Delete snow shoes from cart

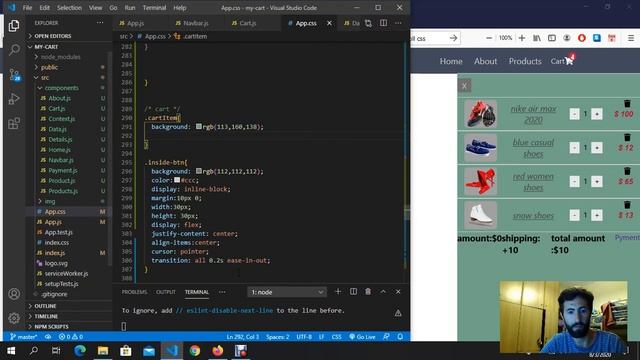coord(627,204)
